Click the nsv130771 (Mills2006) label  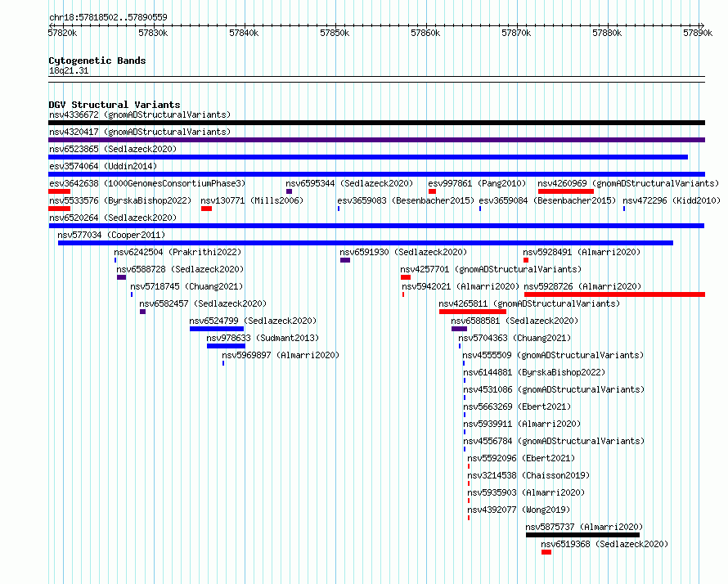tap(252, 200)
